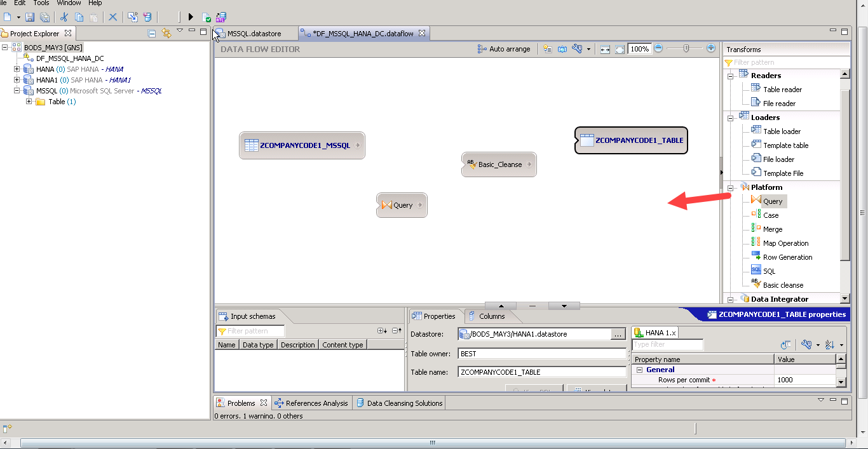This screenshot has width=868, height=449.
Task: Open the Tools menu
Action: (x=41, y=3)
